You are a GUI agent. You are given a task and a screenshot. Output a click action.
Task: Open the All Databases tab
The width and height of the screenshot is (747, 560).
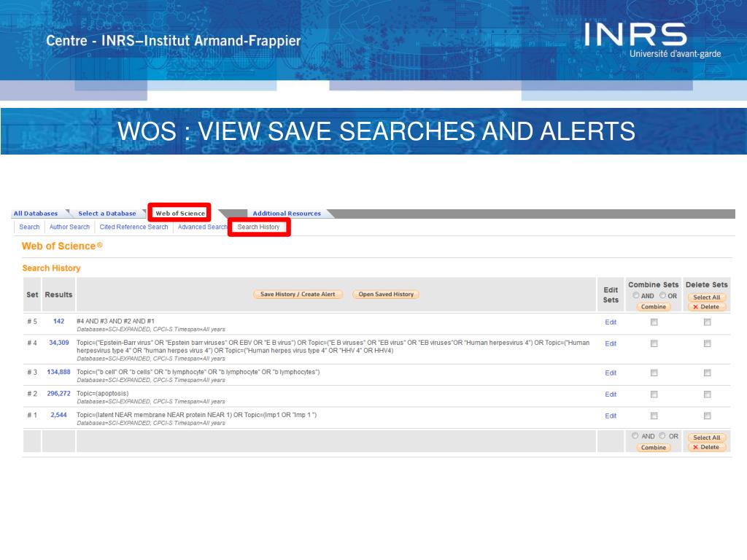click(x=36, y=214)
